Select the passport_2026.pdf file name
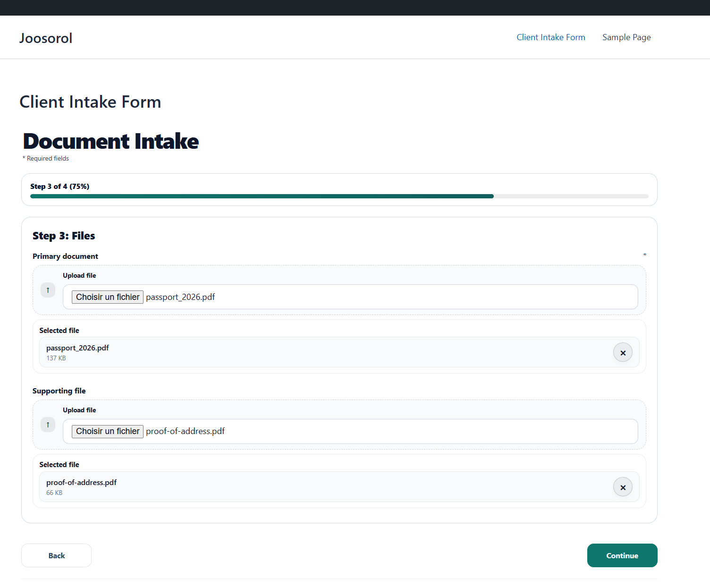 pos(77,348)
